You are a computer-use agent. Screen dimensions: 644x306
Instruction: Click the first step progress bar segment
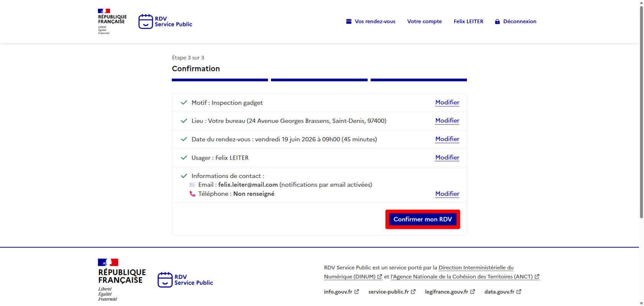coord(220,80)
